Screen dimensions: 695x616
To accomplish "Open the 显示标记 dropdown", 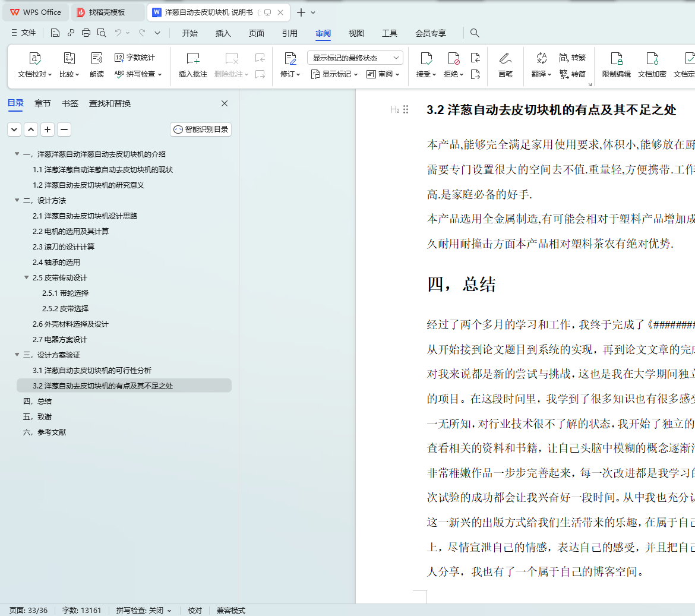I will pos(334,74).
